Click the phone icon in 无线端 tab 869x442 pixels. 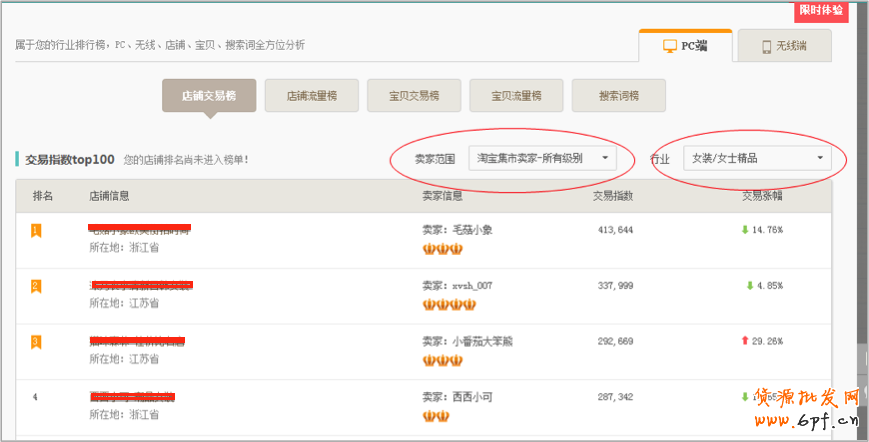(767, 47)
